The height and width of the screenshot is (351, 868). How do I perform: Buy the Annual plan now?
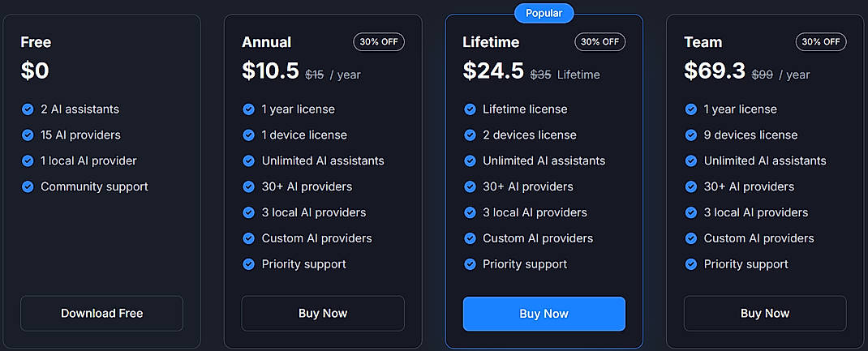tap(323, 314)
